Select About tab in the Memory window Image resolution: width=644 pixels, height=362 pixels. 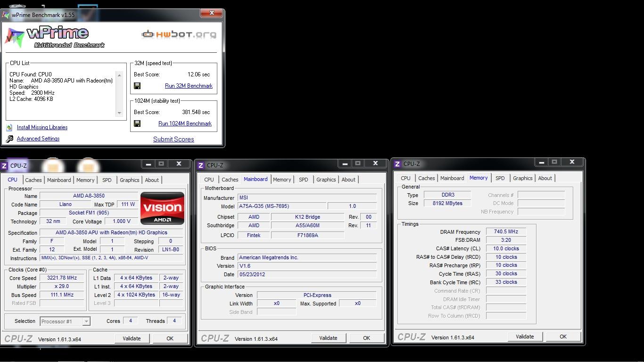click(545, 178)
